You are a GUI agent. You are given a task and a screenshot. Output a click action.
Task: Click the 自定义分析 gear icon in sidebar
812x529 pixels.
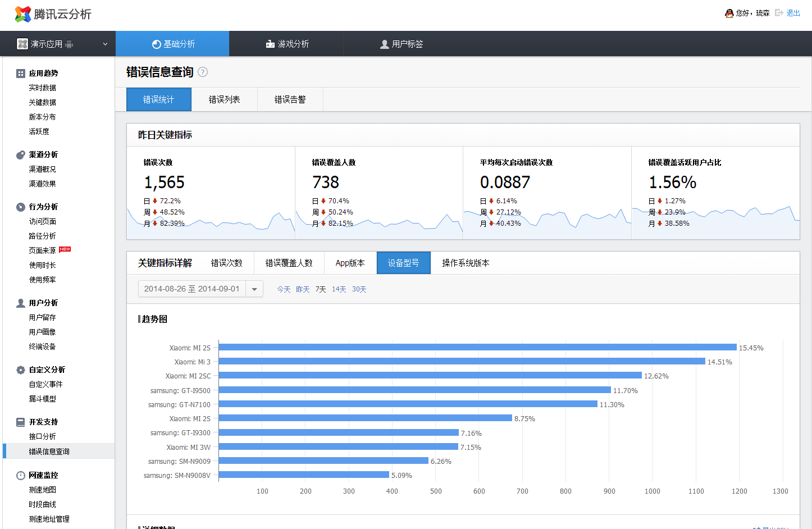pyautogui.click(x=21, y=370)
